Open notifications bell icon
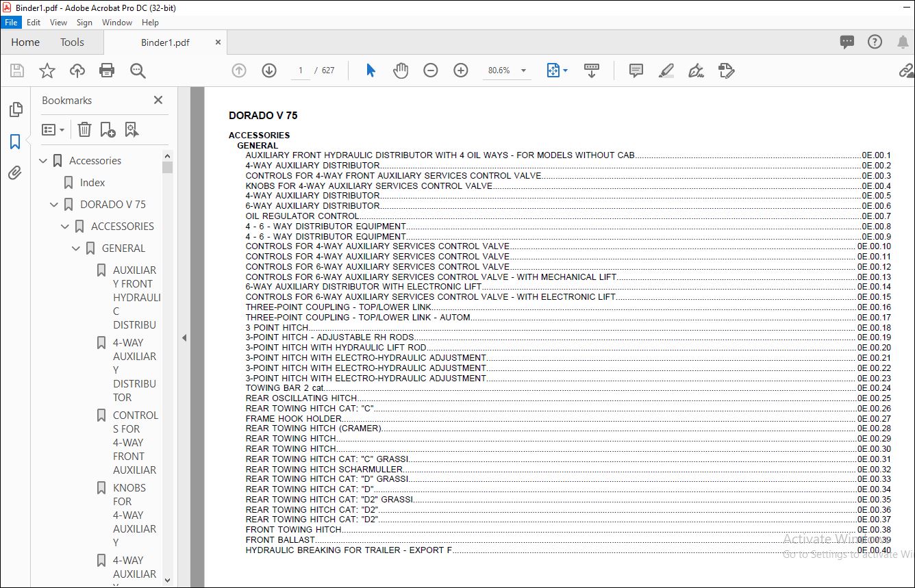This screenshot has height=588, width=915. tap(903, 42)
